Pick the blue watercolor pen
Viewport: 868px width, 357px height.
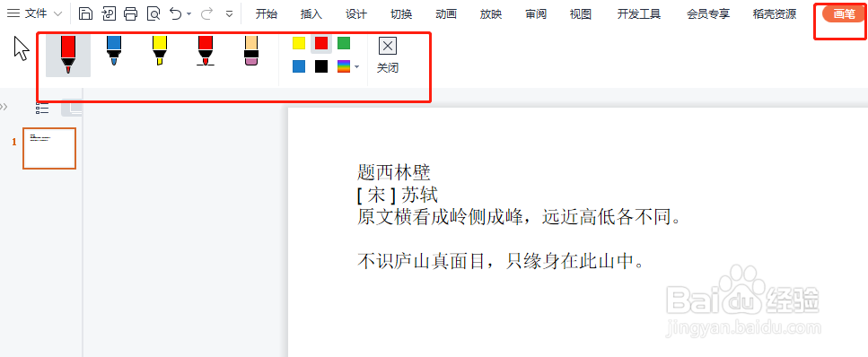pyautogui.click(x=113, y=51)
